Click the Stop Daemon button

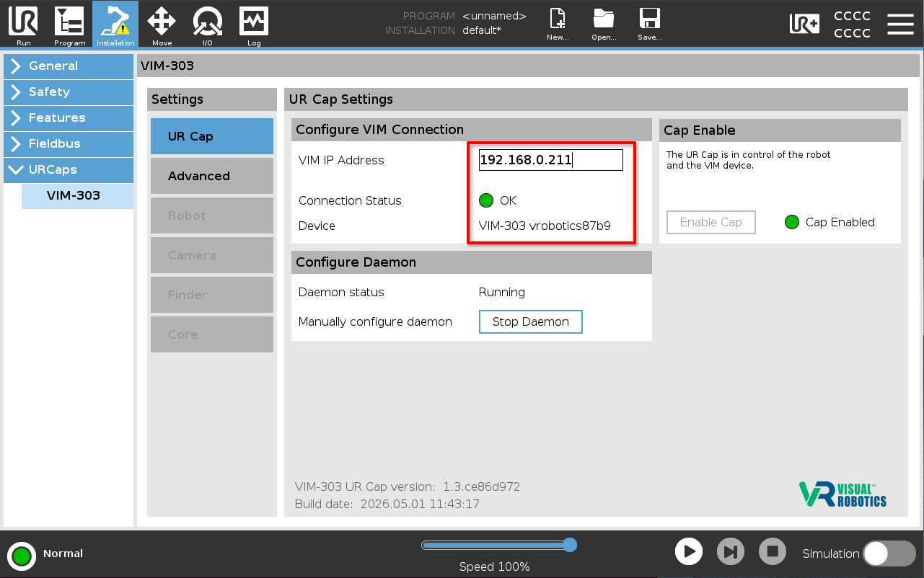pyautogui.click(x=531, y=321)
